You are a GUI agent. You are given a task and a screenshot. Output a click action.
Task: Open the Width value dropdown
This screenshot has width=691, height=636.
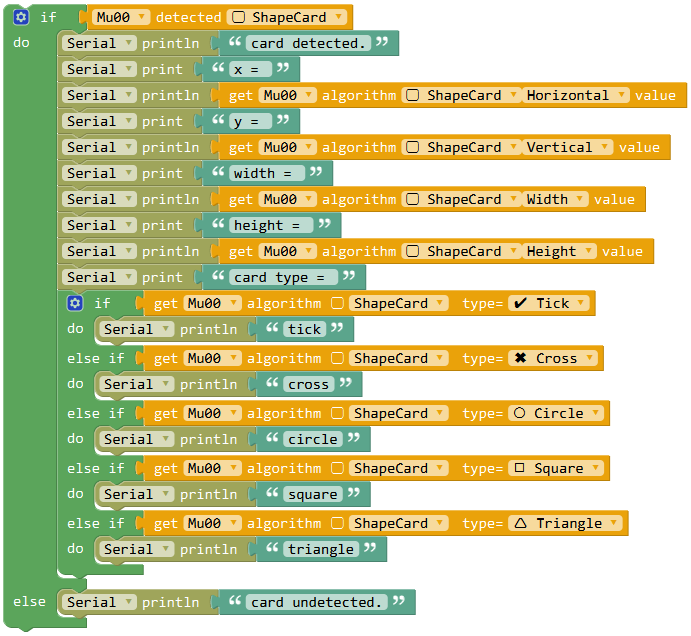(555, 199)
